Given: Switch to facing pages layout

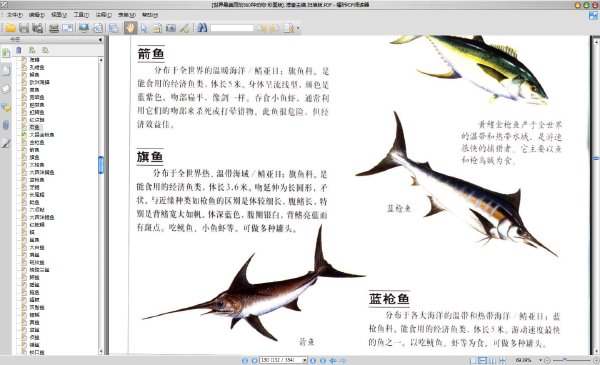Looking at the screenshot, I should coord(492,360).
